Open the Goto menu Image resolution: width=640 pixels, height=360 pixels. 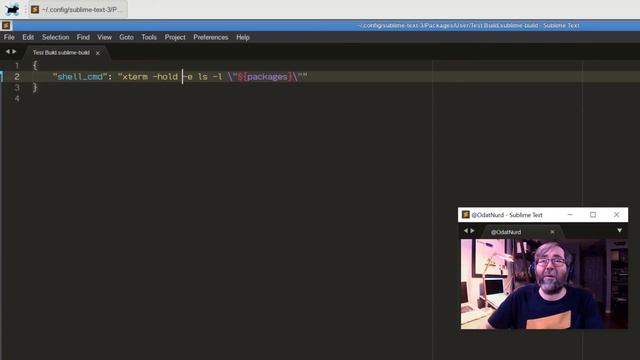click(x=127, y=37)
